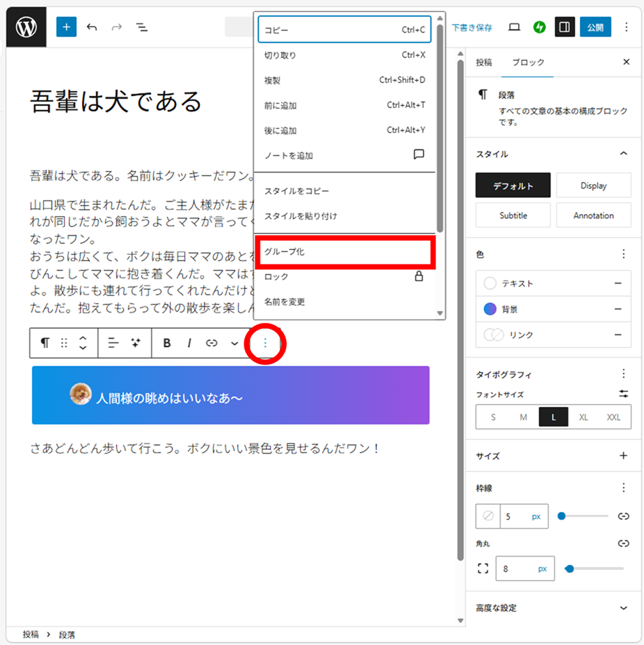Toggle the settings sidebar panel
The image size is (644, 645).
coord(565,27)
